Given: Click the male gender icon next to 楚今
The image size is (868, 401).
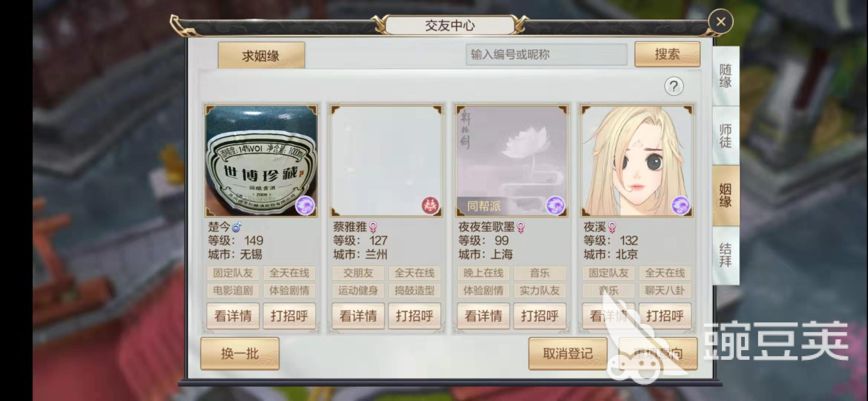Looking at the screenshot, I should coord(236,226).
